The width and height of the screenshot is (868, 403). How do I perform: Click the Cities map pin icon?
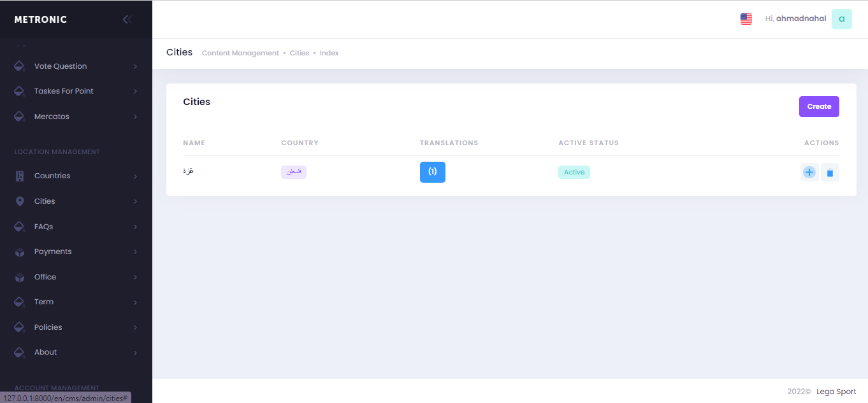click(x=20, y=201)
